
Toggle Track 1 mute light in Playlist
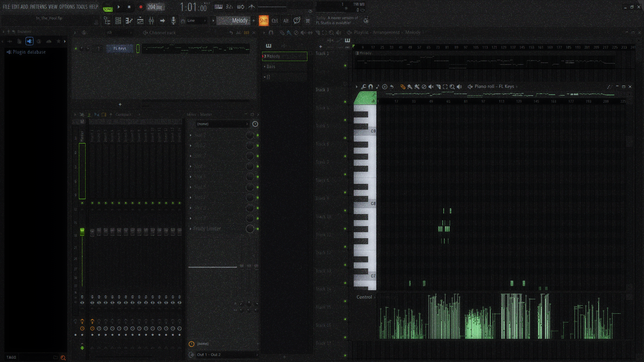pos(345,66)
